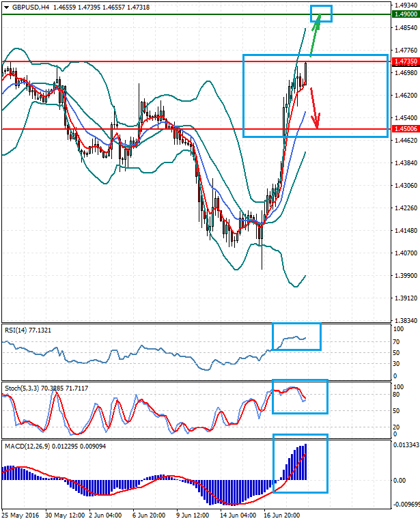Select the small blue target box near 1.49000
420x523 pixels.
click(321, 14)
